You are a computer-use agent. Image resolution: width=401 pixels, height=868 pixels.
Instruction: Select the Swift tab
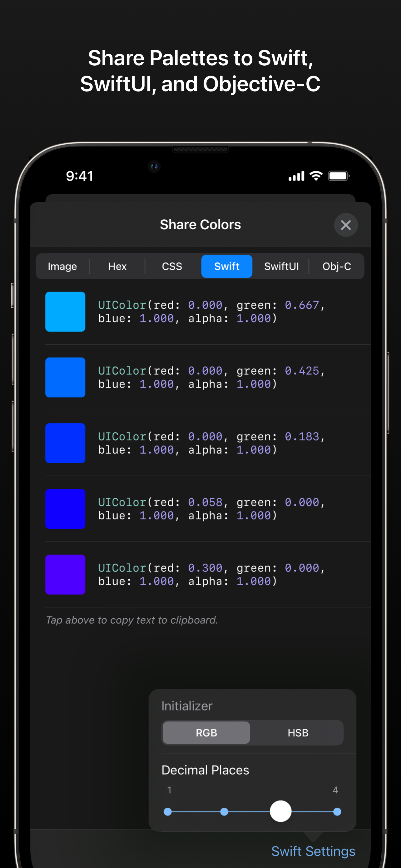pyautogui.click(x=227, y=266)
